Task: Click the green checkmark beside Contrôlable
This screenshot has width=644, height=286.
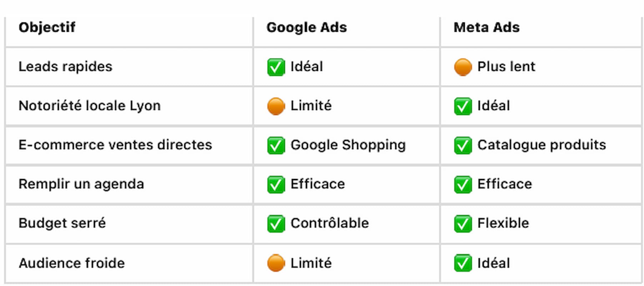Action: point(276,224)
